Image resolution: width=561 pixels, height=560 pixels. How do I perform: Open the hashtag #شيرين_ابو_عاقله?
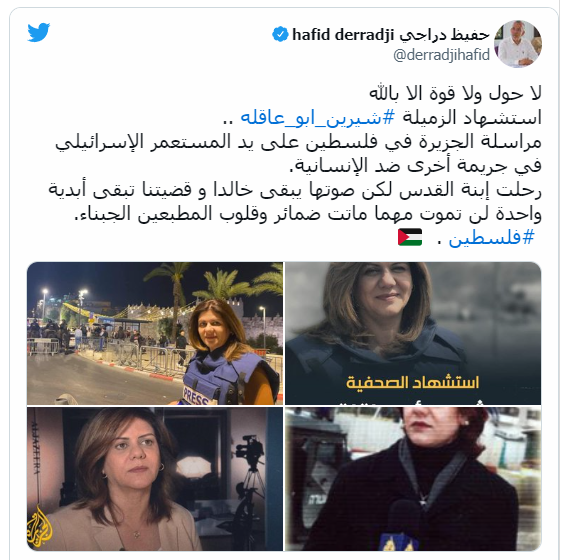(317, 117)
